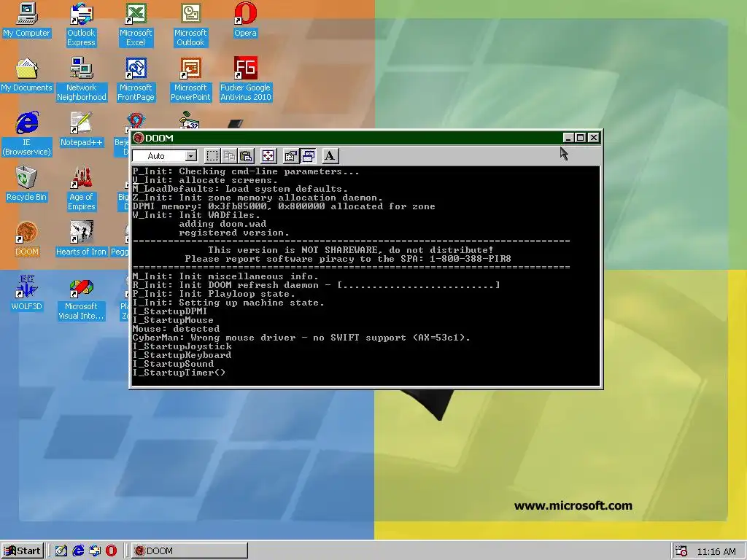Open the Opera browser desktop icon
Screen dimensions: 747x560
coord(245,20)
